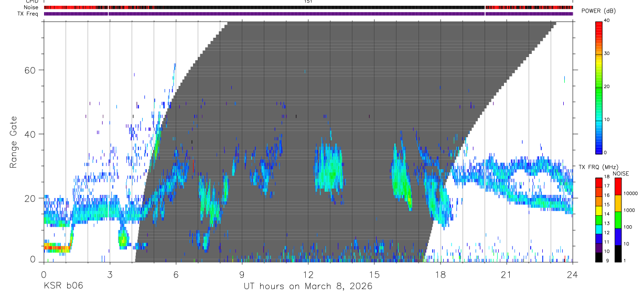Click the 1000 label on noise legend

[x=630, y=210]
